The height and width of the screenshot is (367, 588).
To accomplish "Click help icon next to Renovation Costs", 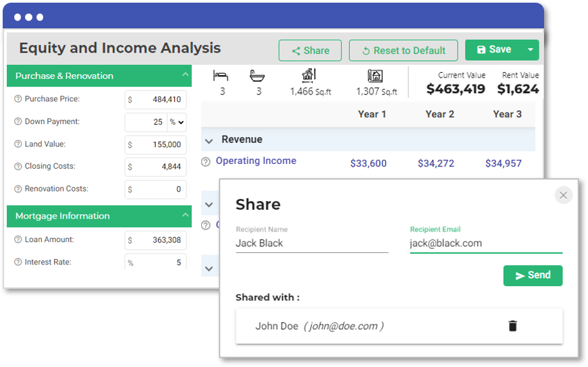I will 18,189.
